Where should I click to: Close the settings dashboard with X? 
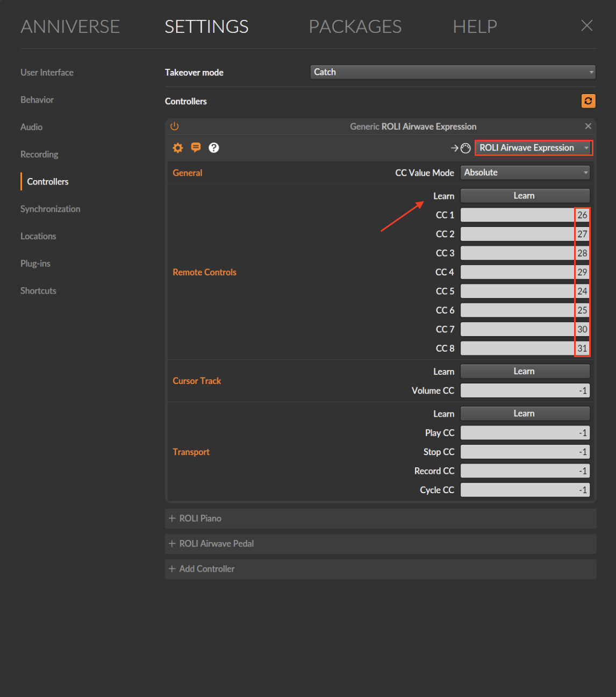tap(587, 26)
